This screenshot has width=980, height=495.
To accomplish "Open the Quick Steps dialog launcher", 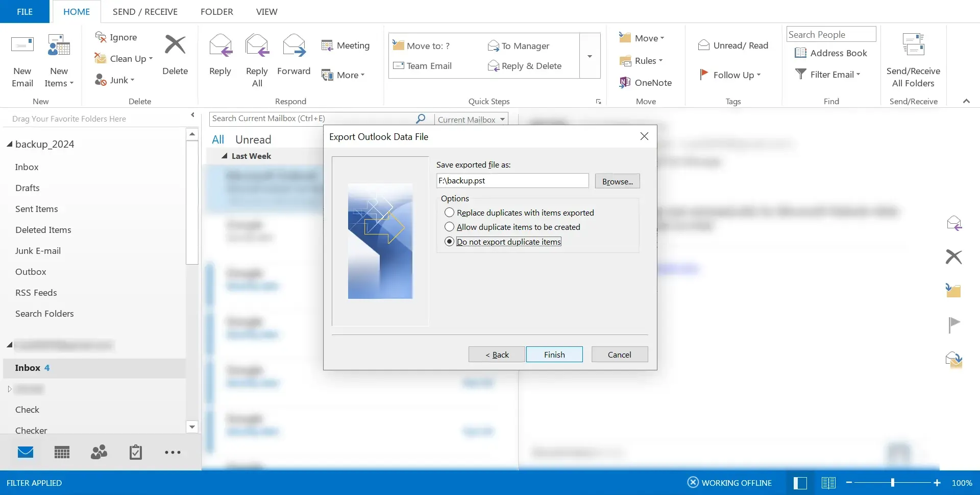I will pyautogui.click(x=598, y=102).
